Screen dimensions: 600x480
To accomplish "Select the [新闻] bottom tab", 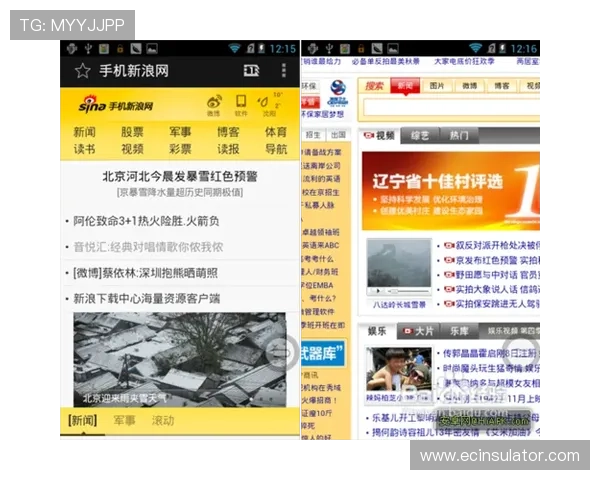I will pyautogui.click(x=83, y=421).
